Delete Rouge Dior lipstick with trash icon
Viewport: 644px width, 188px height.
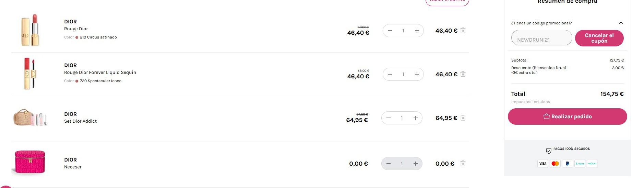463,31
